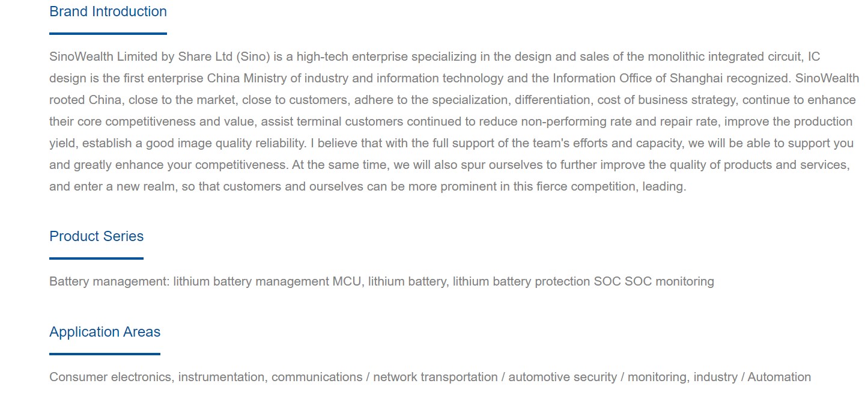Click the word "instrumentation"

point(222,378)
